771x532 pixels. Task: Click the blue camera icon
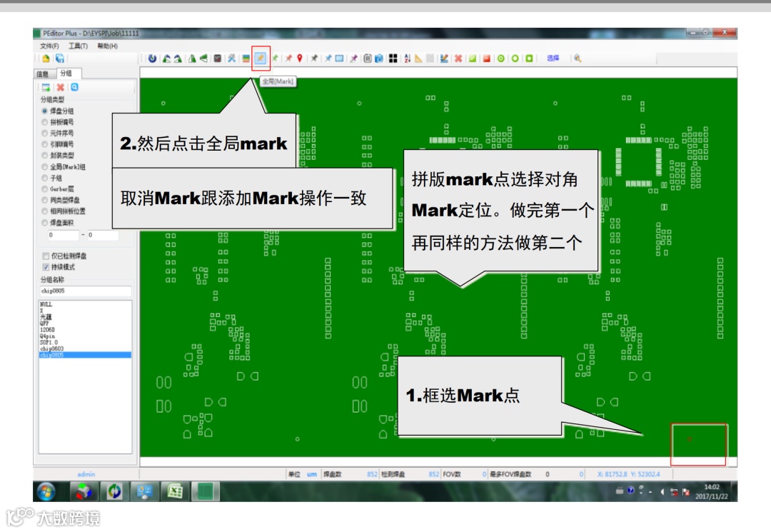click(x=378, y=58)
